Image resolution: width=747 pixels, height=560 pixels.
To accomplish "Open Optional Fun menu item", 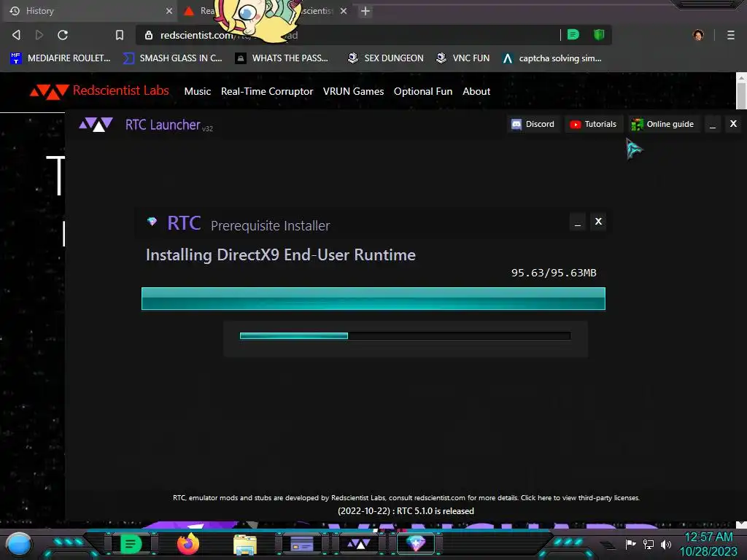I will click(423, 91).
